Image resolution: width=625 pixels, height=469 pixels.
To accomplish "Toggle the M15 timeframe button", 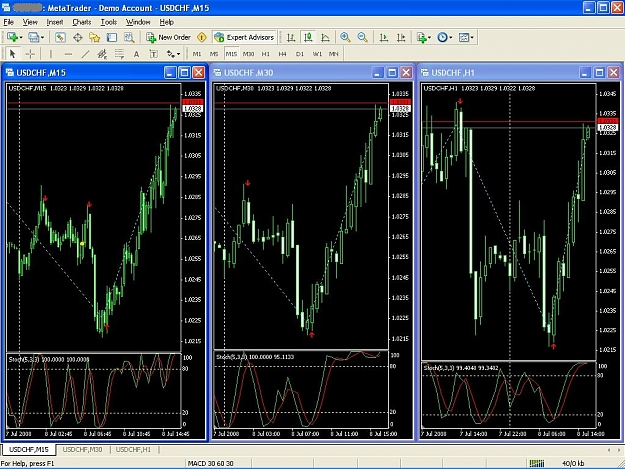I will (x=231, y=54).
